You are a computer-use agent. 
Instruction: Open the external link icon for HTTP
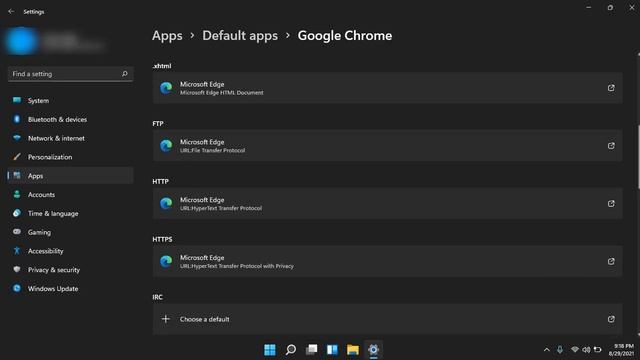611,203
